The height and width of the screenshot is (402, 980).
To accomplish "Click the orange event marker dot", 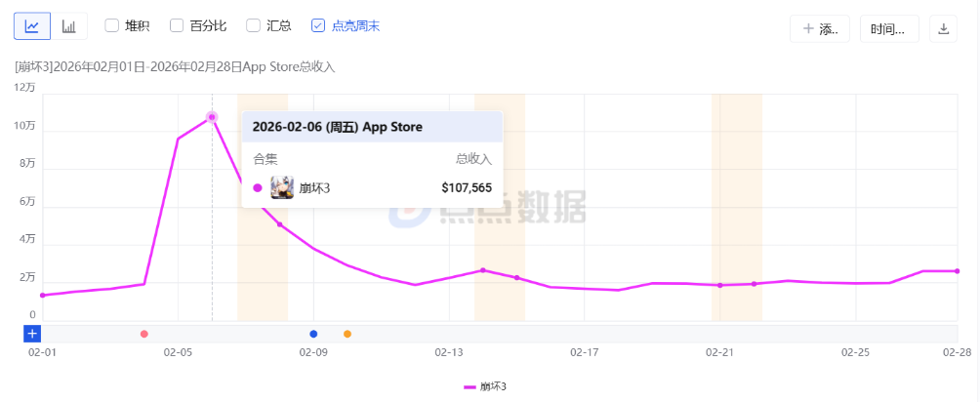I will point(347,334).
